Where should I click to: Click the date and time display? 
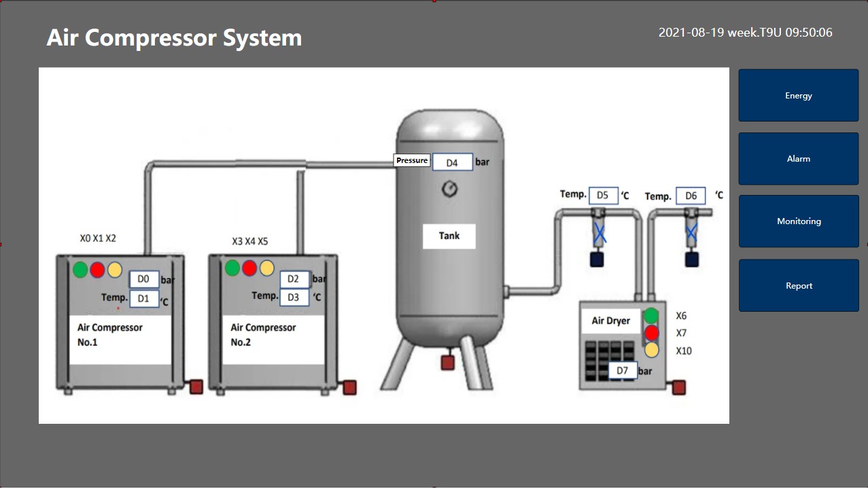(745, 33)
